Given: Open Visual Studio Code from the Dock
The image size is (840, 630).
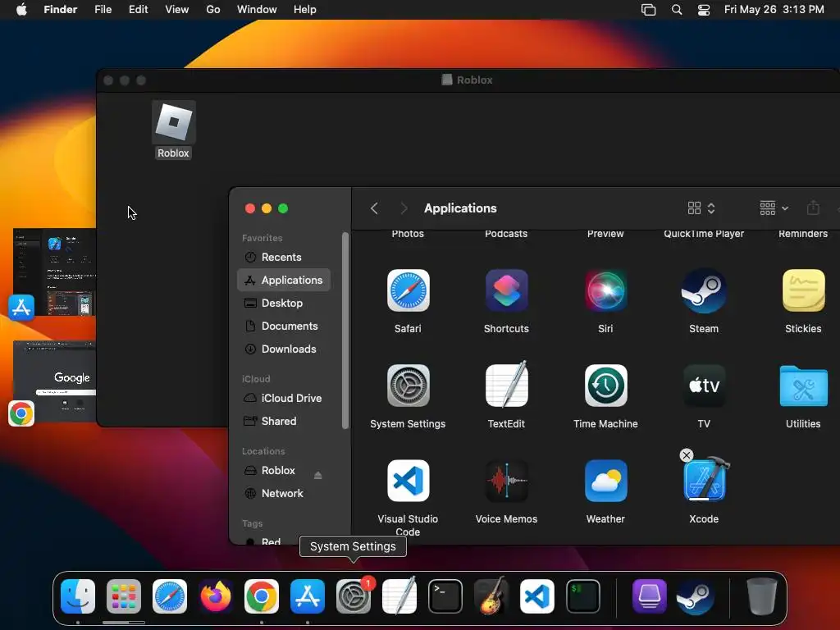Looking at the screenshot, I should pos(537,596).
